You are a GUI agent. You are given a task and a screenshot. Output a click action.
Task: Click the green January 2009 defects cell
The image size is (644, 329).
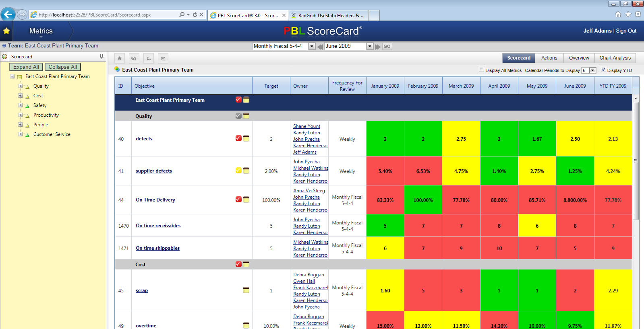(385, 139)
